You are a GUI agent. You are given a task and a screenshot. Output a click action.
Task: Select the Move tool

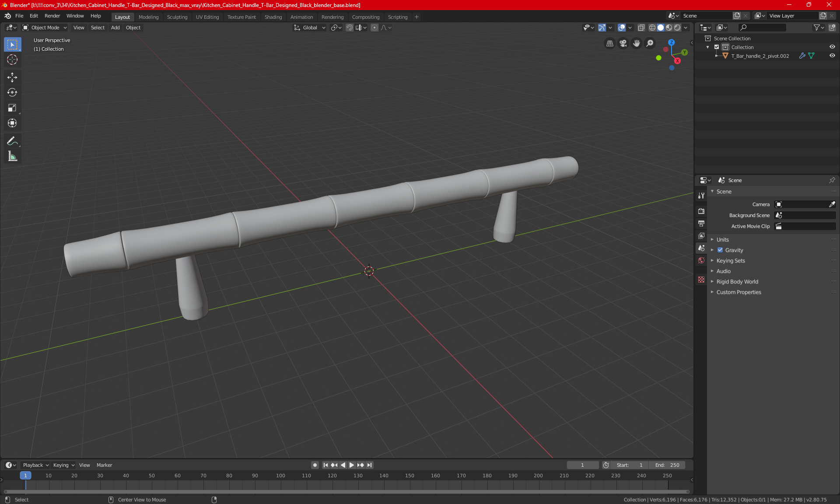pos(12,77)
